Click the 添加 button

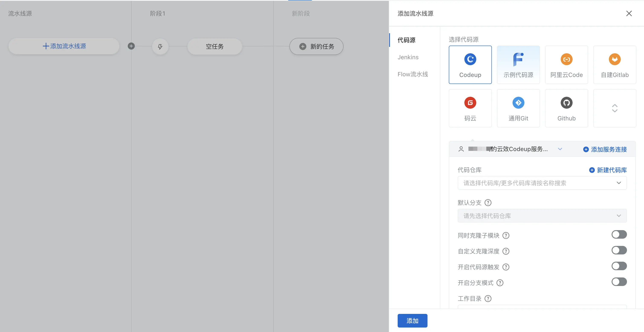[x=412, y=321]
